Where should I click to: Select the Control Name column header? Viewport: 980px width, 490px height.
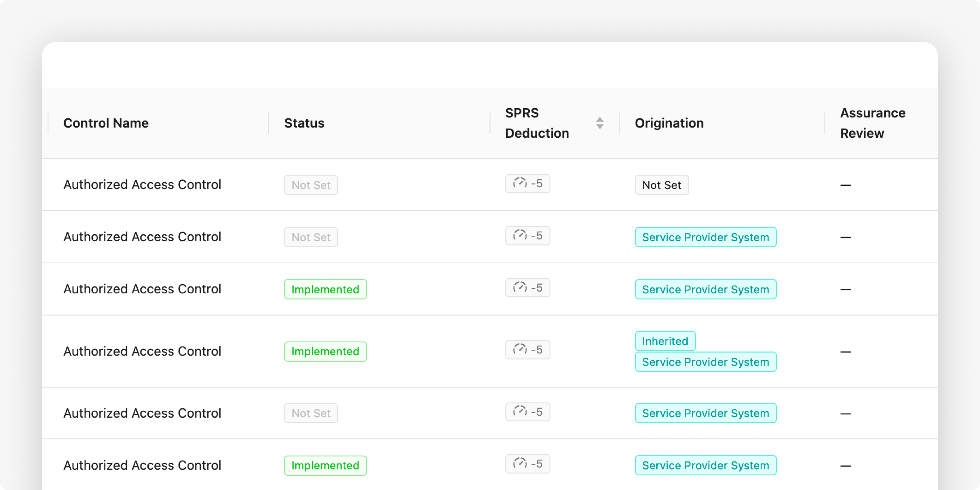(x=106, y=123)
